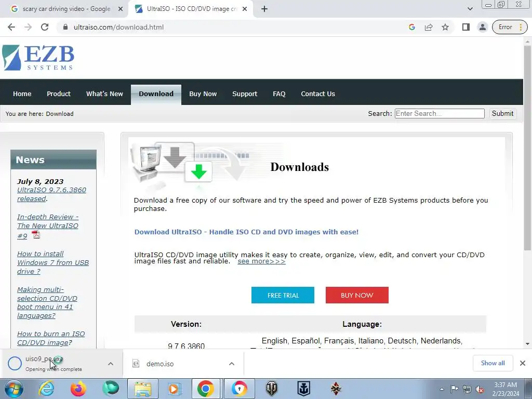Reload the UltraISO download page
The image size is (532, 399).
45,27
